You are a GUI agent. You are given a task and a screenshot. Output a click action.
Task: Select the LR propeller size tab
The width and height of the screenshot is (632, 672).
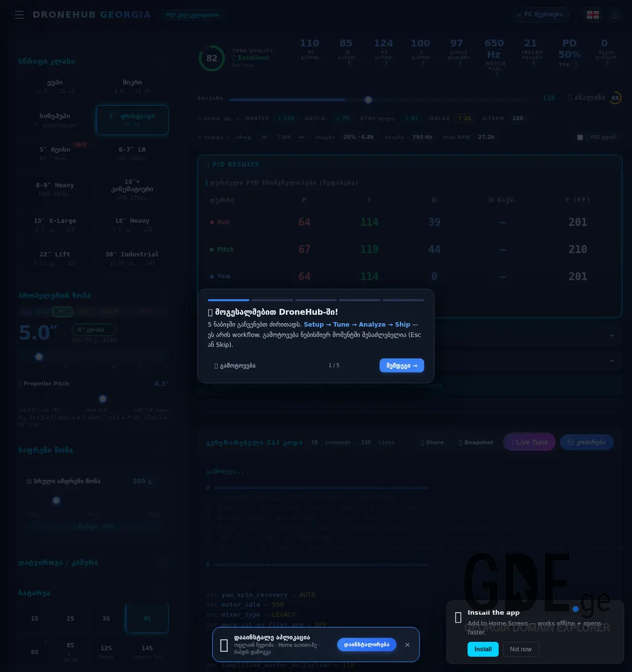(84, 312)
